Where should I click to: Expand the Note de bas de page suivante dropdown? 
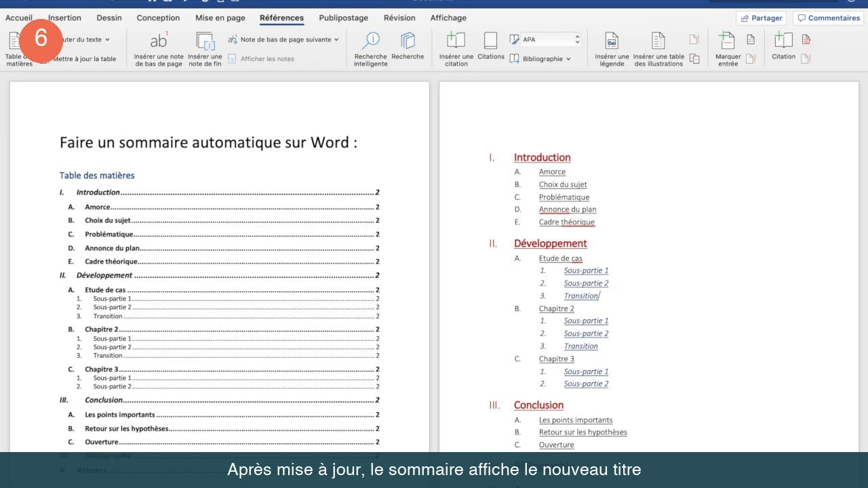(x=336, y=39)
